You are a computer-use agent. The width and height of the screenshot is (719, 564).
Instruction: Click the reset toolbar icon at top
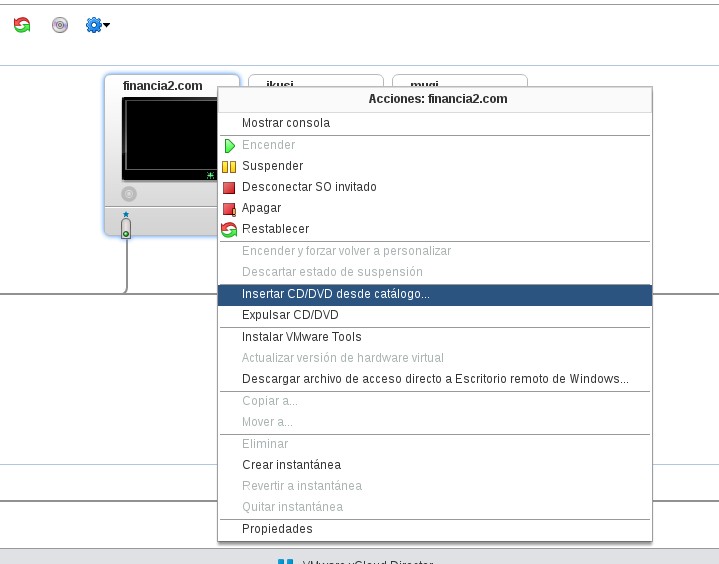(x=22, y=25)
